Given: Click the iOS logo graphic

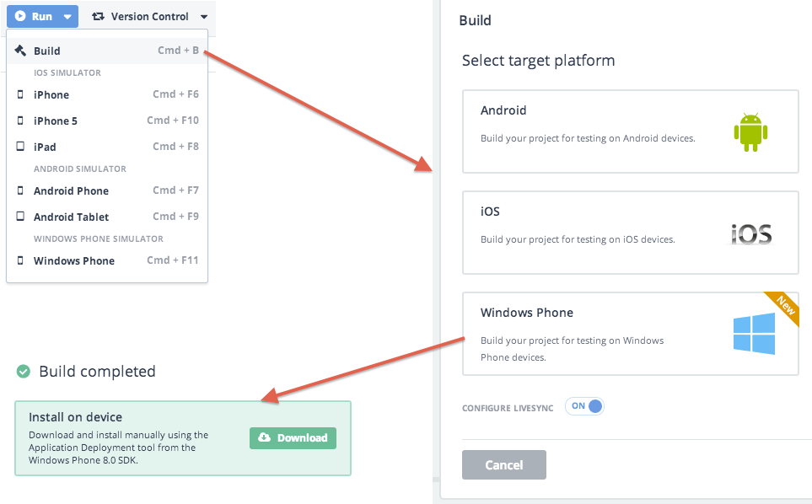Looking at the screenshot, I should 751,234.
